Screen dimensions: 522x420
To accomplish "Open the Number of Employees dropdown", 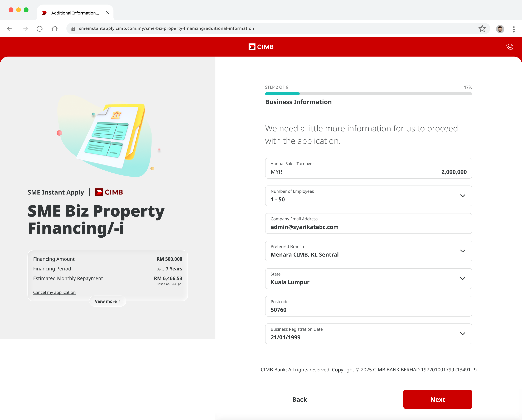I will click(368, 196).
